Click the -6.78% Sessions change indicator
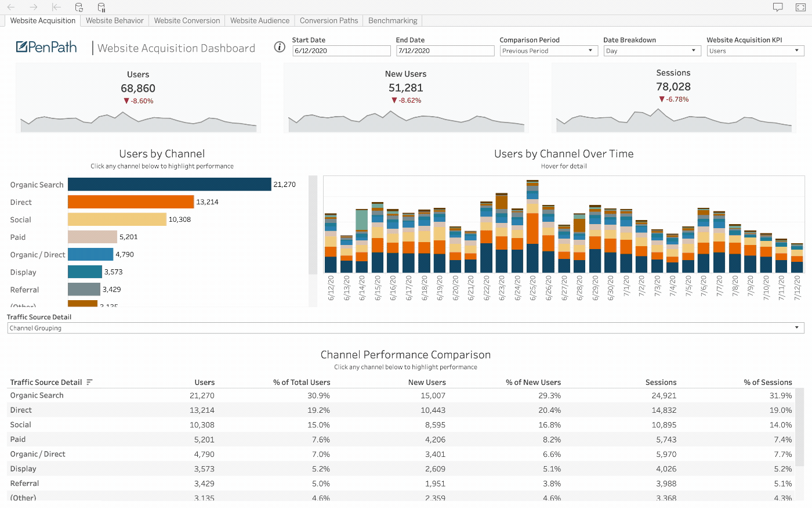This screenshot has width=812, height=508. point(673,99)
